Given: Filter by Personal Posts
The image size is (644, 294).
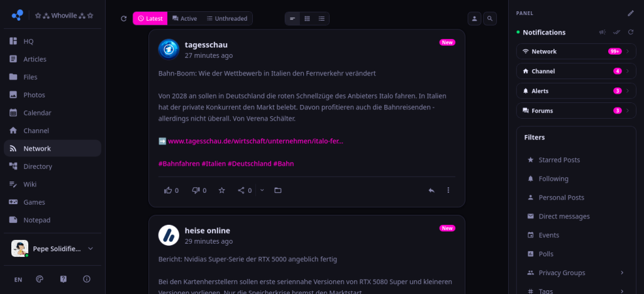Looking at the screenshot, I should [576, 198].
